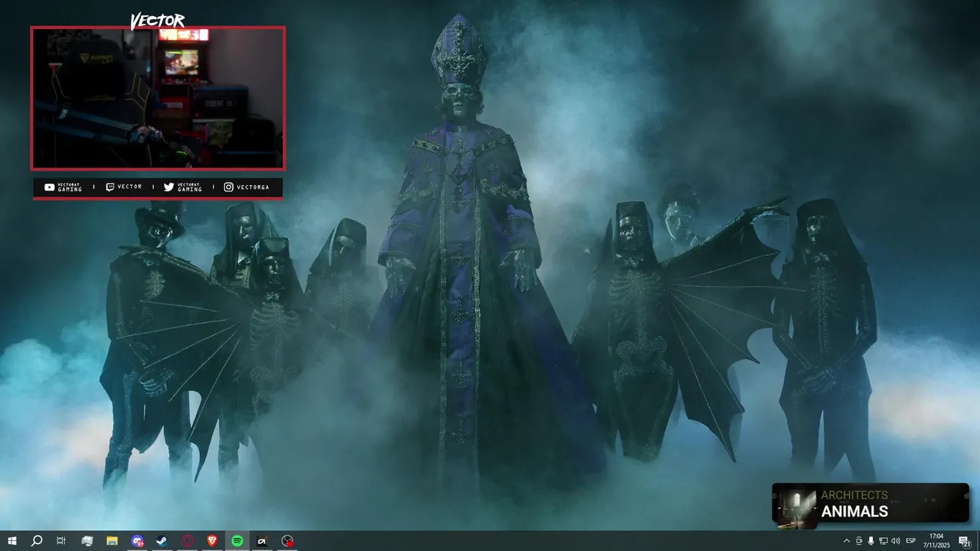Click the Meet Now camera tray icon
Screen dimensions: 980x551
coord(858,541)
